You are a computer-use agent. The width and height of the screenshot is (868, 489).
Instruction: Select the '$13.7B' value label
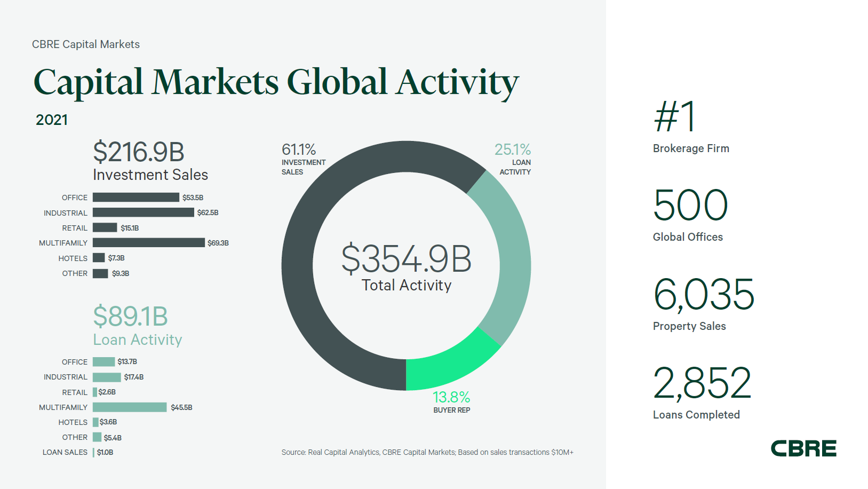click(127, 361)
